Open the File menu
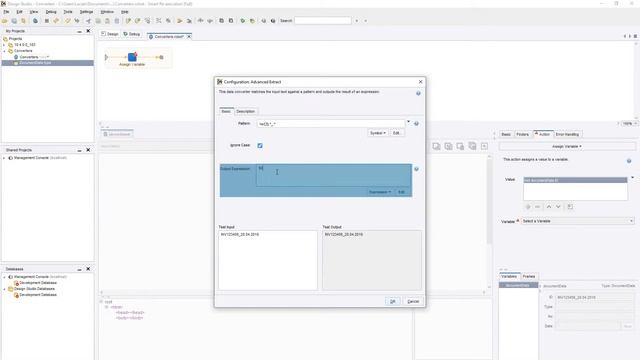This screenshot has height=360, width=640. (x=6, y=12)
